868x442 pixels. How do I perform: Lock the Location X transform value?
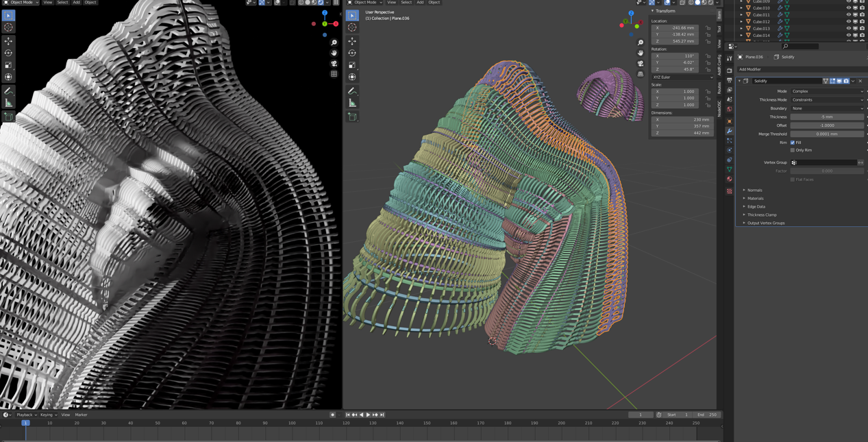click(x=708, y=28)
